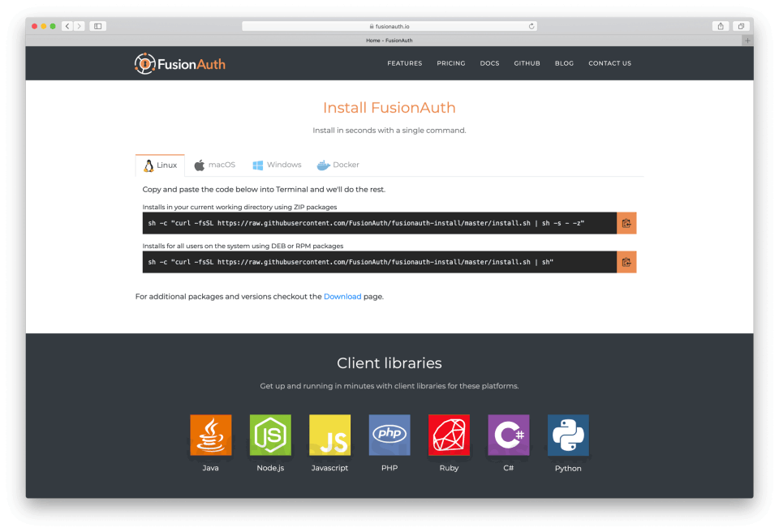The image size is (779, 532).
Task: Choose the PHP client library icon
Action: [389, 435]
